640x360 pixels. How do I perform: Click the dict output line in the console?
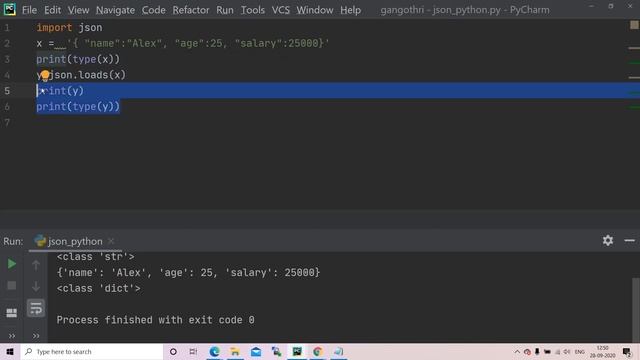coord(189,272)
